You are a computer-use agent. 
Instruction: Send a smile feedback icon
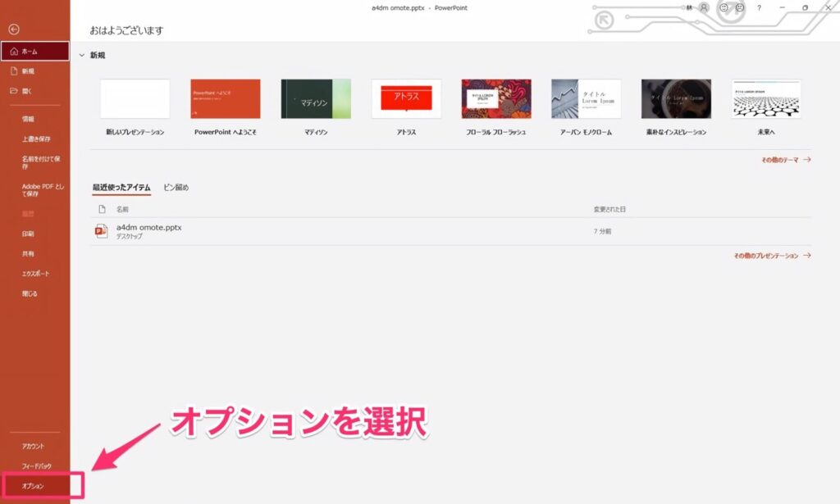(724, 7)
